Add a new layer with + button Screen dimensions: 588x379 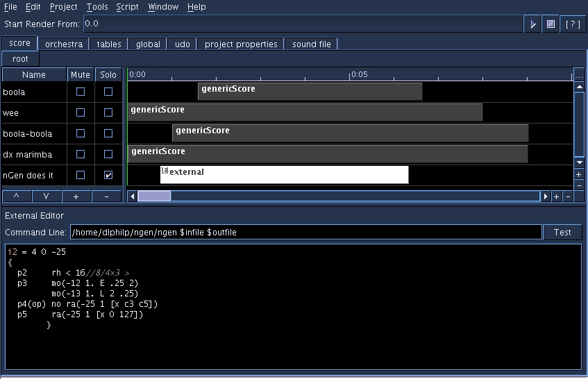pyautogui.click(x=76, y=196)
